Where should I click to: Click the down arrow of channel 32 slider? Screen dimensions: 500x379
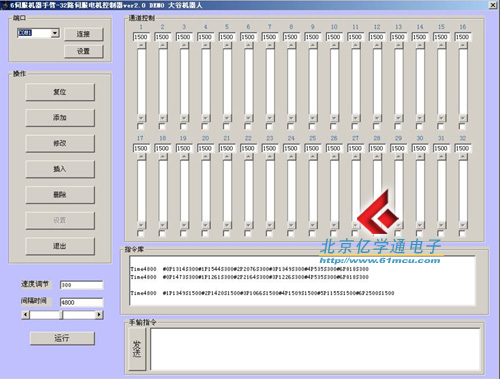(x=463, y=225)
